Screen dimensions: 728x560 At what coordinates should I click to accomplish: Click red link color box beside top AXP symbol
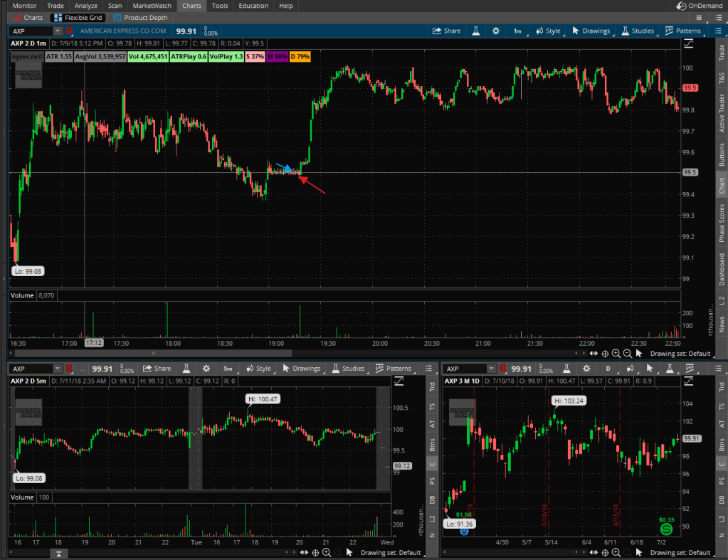click(70, 31)
